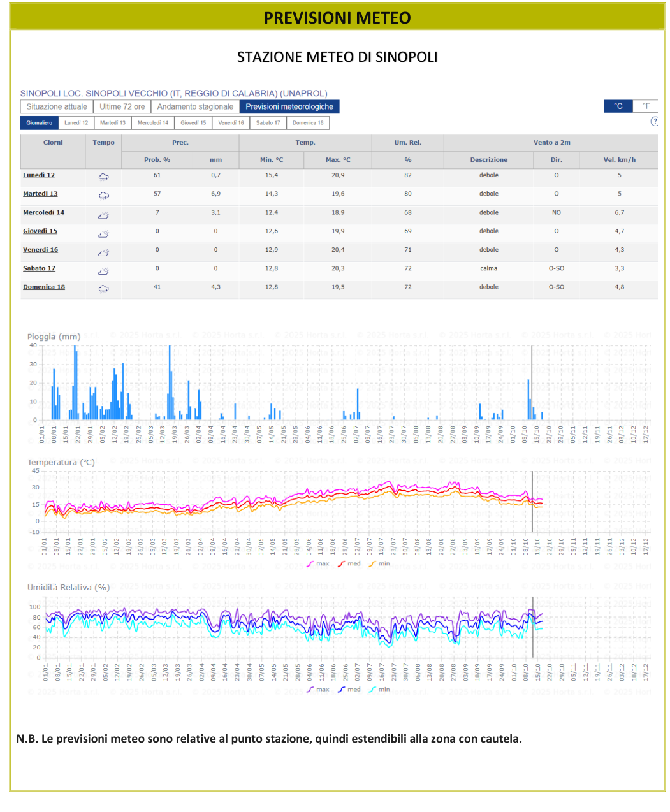Image resolution: width=670 pixels, height=812 pixels.
Task: Toggle the max series in temperature legend
Action: click(x=318, y=564)
